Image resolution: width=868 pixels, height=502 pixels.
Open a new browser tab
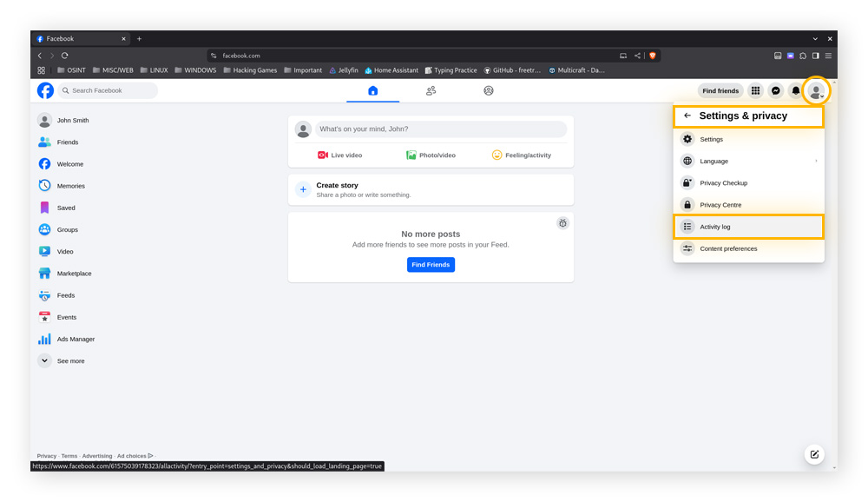[140, 39]
